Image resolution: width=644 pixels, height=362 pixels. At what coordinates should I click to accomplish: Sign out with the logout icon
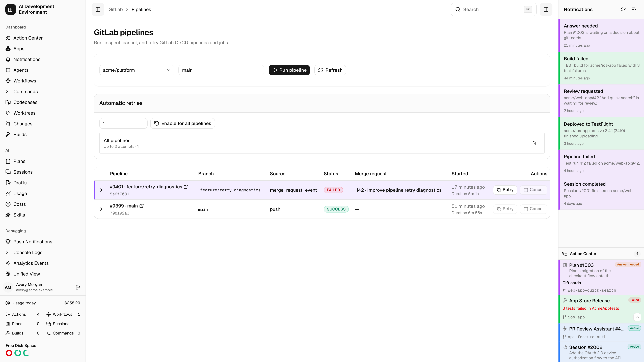tap(78, 287)
